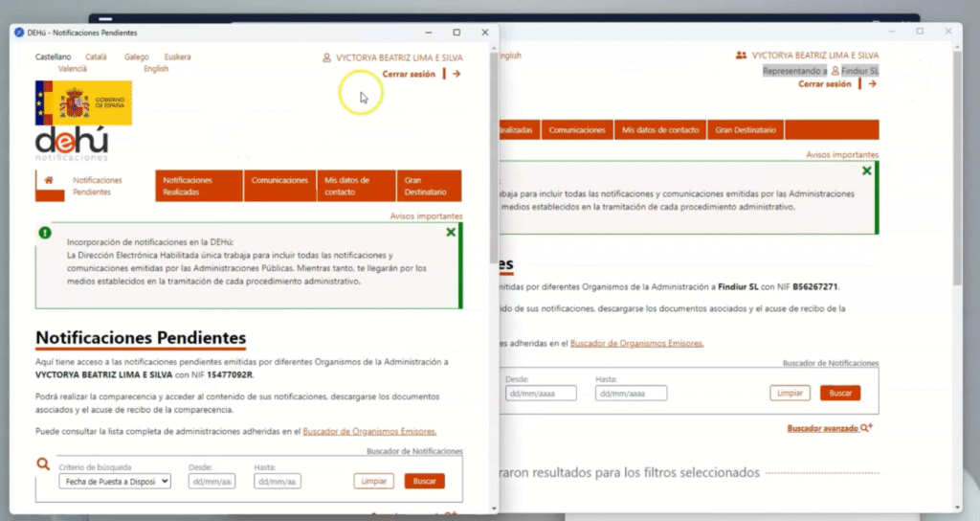Click Notificaciones Pendientes heading
The height and width of the screenshot is (521, 980).
pyautogui.click(x=141, y=338)
